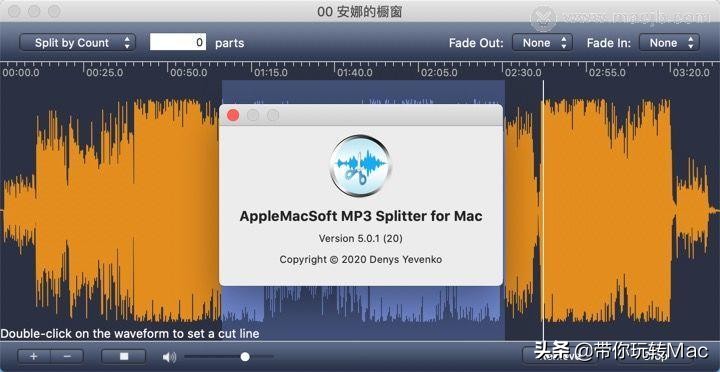Click the volume speaker icon
720x372 pixels.
(169, 357)
